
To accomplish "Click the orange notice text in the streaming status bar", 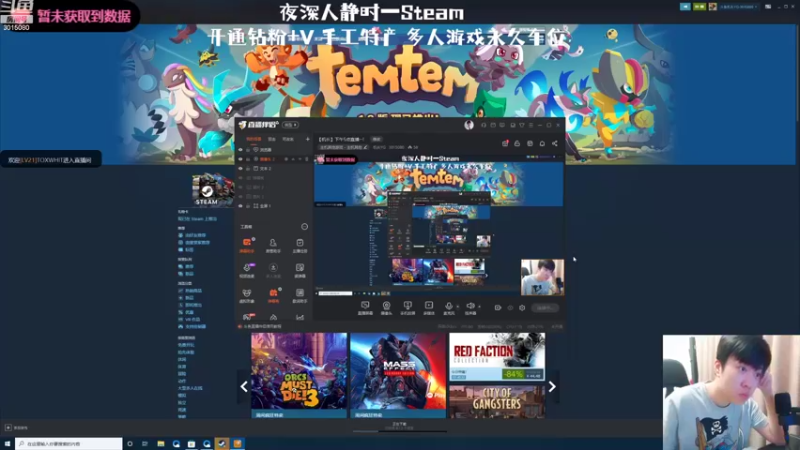I will click(262, 326).
